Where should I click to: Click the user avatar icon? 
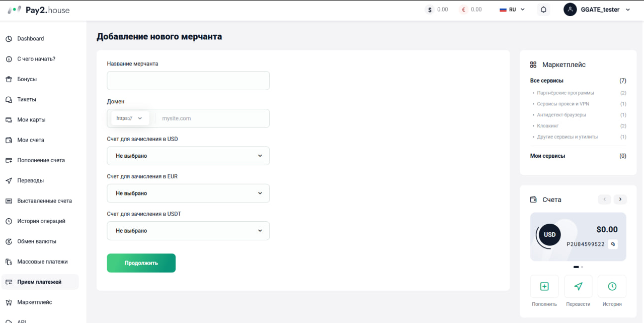570,10
